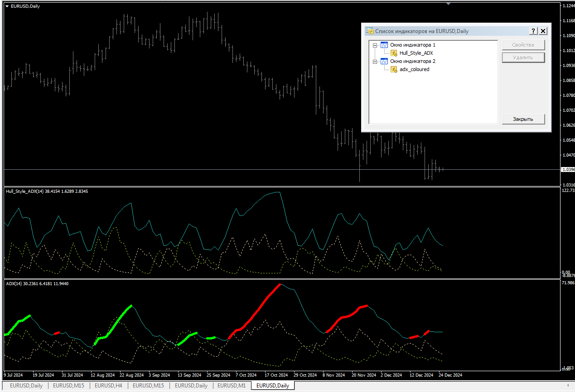Click the chart shift triangle marker atop the chart
575x392 pixels.
click(448, 4)
